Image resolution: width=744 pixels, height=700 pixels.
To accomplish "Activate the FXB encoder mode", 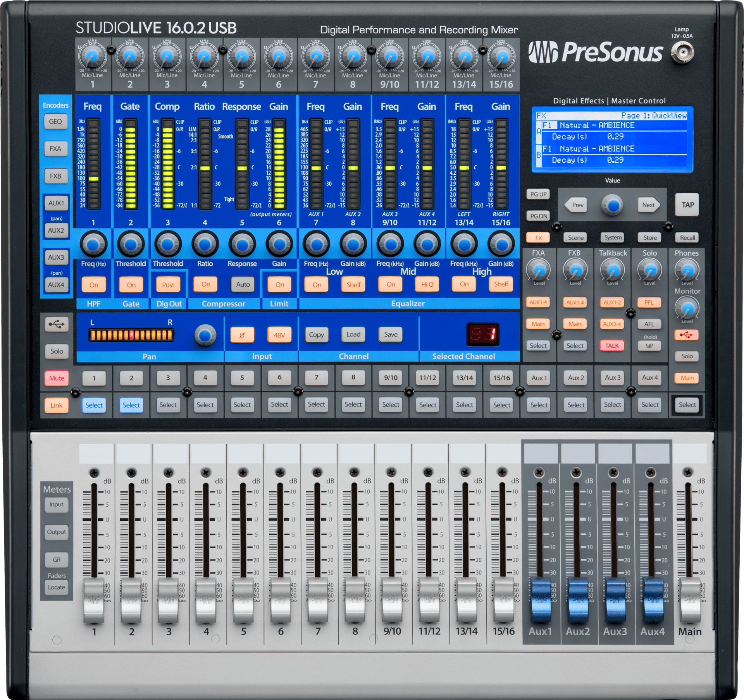I will pos(57,176).
